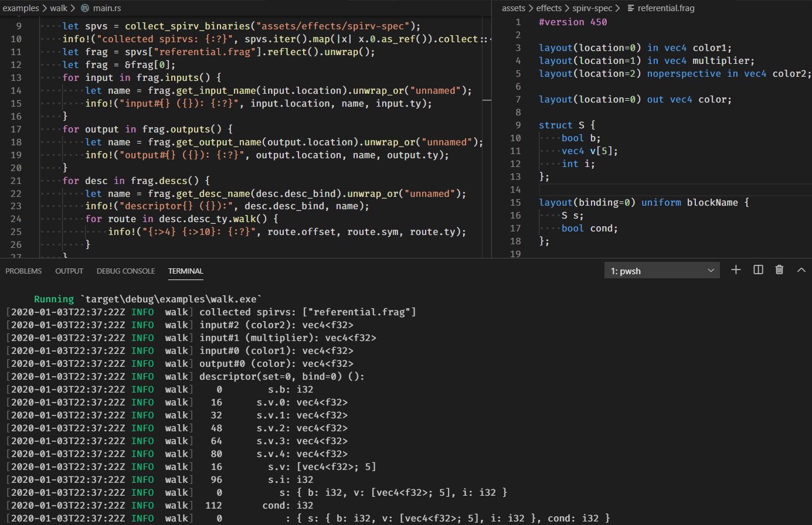Click terminal entry 's.i: i32'
The image size is (812, 525).
pos(291,479)
